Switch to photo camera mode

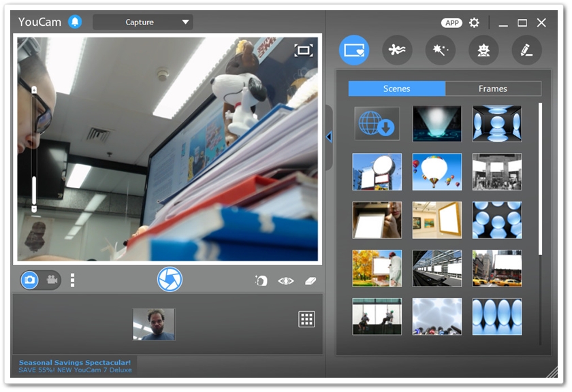(29, 280)
